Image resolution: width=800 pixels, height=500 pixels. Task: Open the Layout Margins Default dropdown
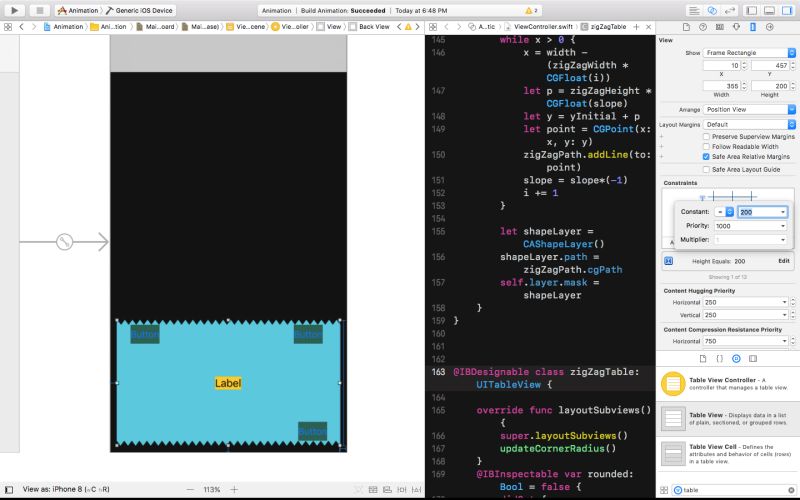click(749, 124)
